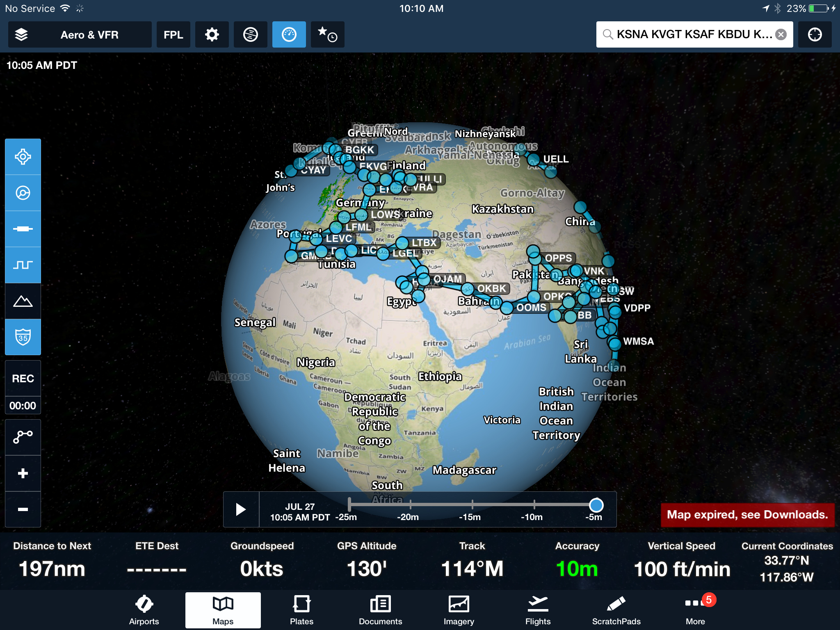Clear the search field text
This screenshot has height=630, width=840.
coord(781,34)
